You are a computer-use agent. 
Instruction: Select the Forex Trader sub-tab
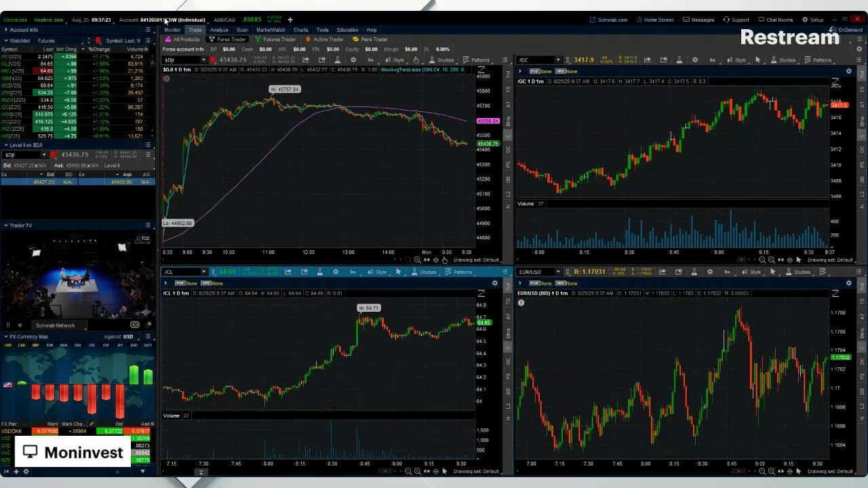pyautogui.click(x=228, y=39)
